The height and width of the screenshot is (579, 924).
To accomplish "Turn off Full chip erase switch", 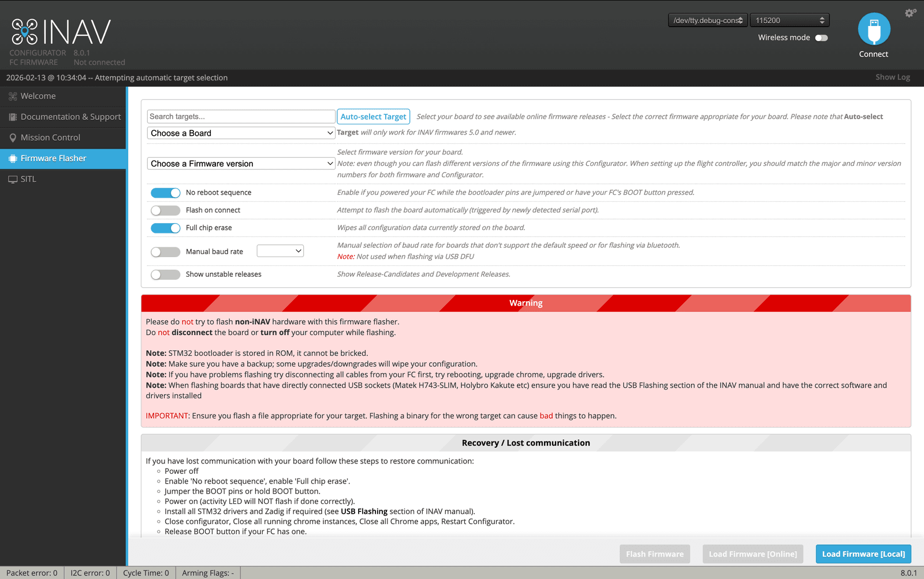I will point(166,228).
